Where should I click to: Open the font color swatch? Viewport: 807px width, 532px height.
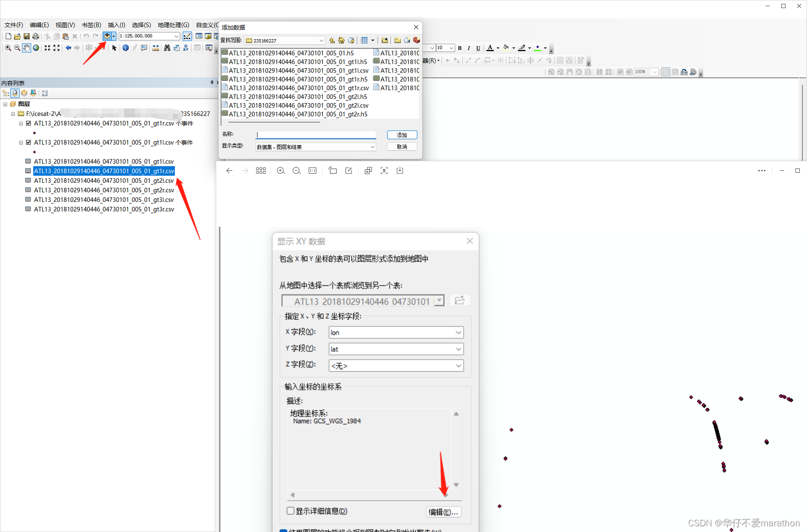click(491, 48)
